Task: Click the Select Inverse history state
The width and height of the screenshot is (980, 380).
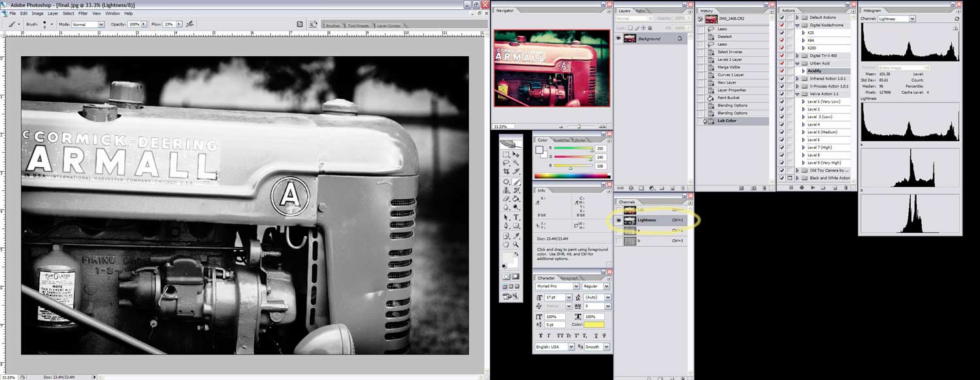Action: (730, 52)
